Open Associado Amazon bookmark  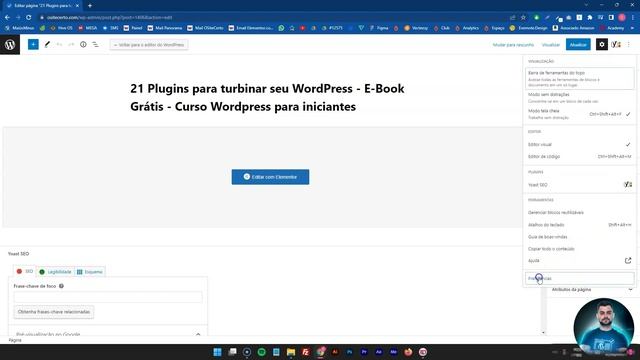573,28
